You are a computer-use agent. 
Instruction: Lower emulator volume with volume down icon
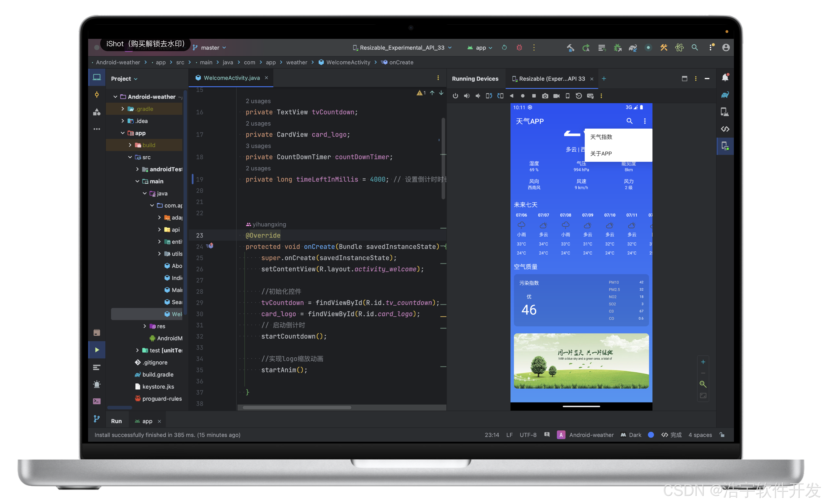coord(478,96)
